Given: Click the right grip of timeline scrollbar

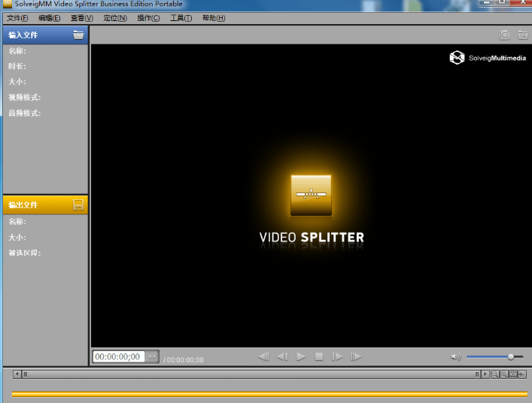Looking at the screenshot, I should [x=477, y=374].
